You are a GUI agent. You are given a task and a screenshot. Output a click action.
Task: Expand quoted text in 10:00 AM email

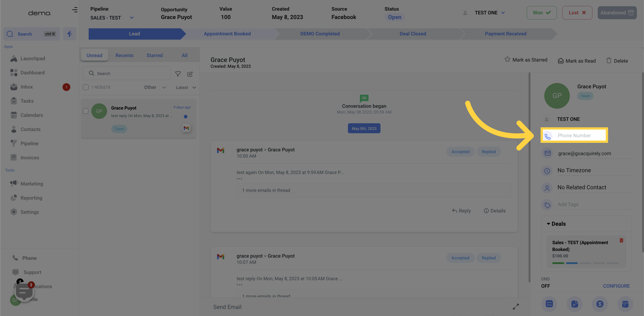(x=239, y=179)
